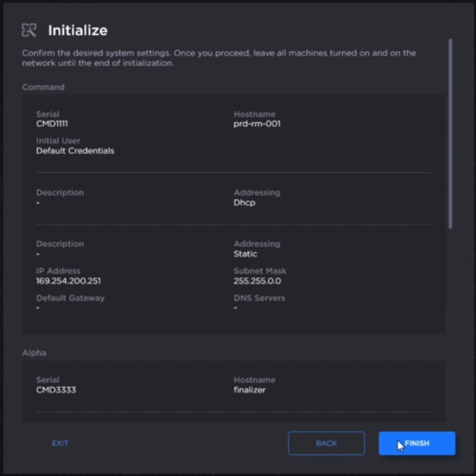Viewport: 476px width, 476px height.
Task: Click the Initialize dialog title
Action: (x=77, y=30)
